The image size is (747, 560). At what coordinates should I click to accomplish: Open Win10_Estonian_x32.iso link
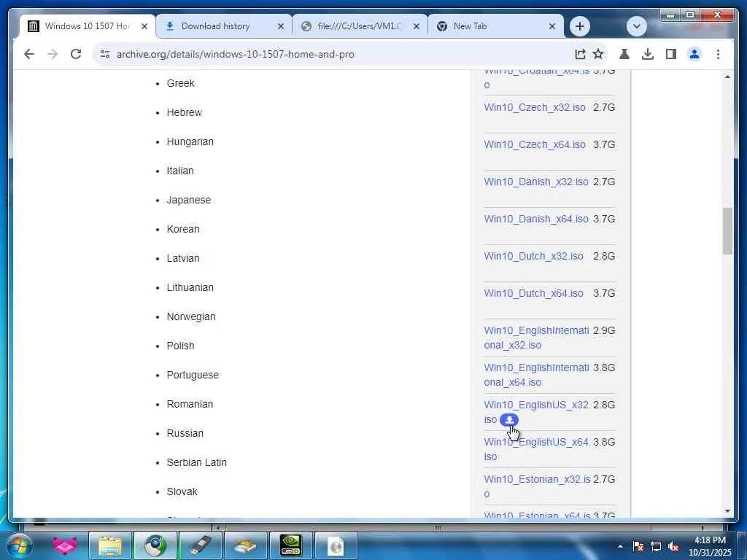[537, 486]
